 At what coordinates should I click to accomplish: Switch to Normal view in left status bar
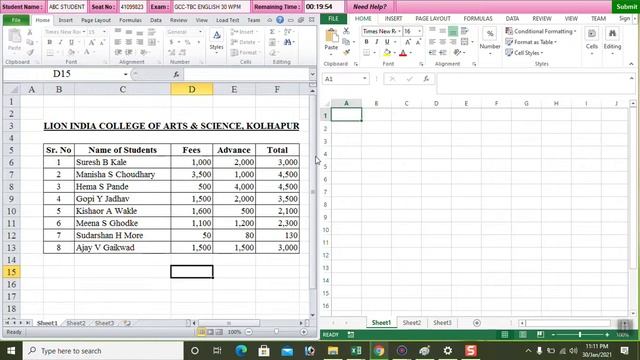click(x=202, y=332)
